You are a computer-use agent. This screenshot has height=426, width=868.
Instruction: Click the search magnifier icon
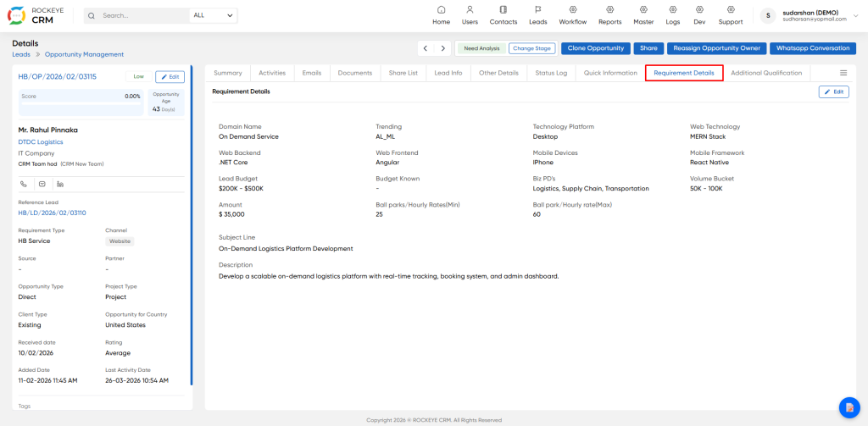[x=92, y=15]
